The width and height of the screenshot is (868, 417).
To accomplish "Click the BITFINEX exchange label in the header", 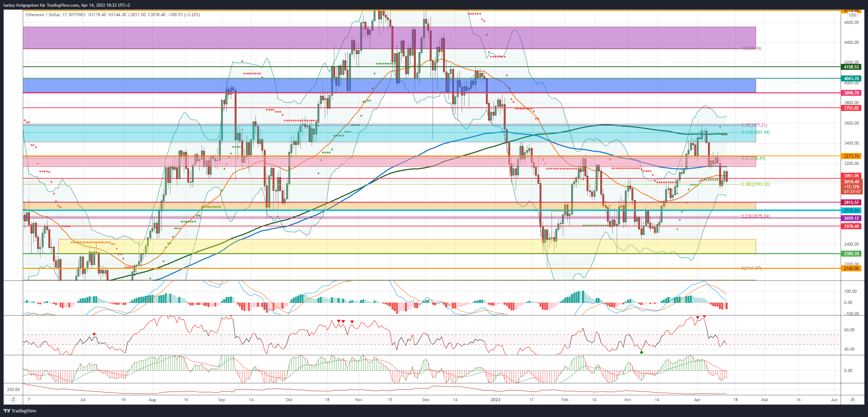I will (77, 15).
